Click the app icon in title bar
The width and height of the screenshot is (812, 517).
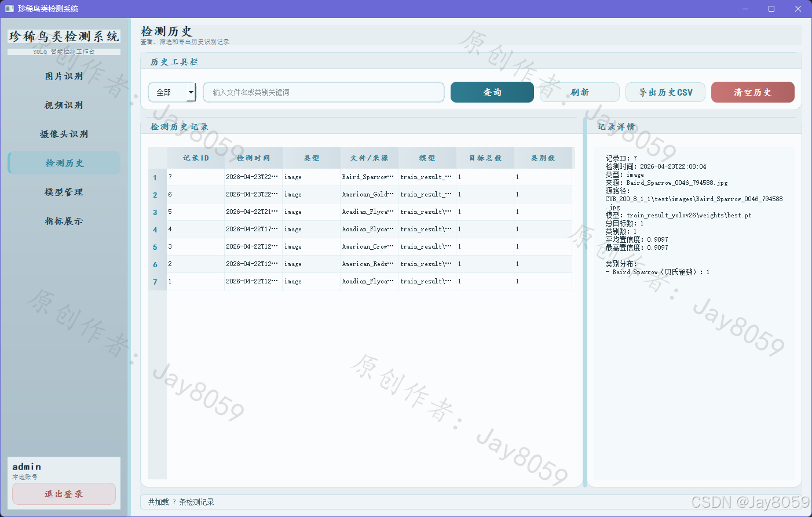tap(9, 9)
